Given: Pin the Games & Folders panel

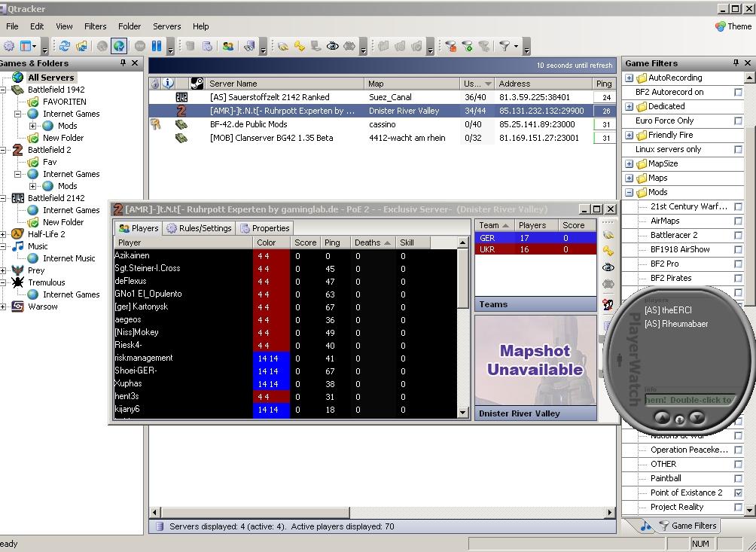Looking at the screenshot, I should [123, 63].
